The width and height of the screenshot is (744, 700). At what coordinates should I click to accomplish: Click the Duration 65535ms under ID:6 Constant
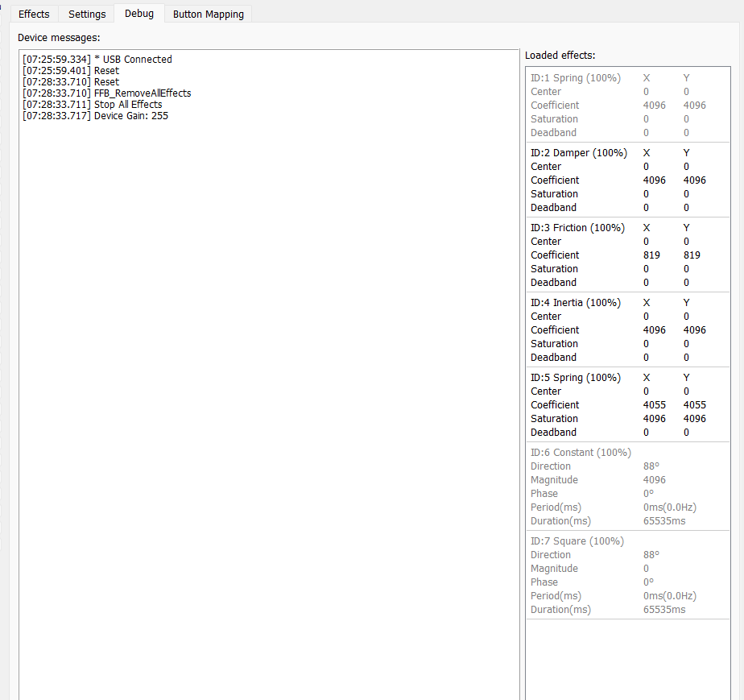tap(664, 521)
